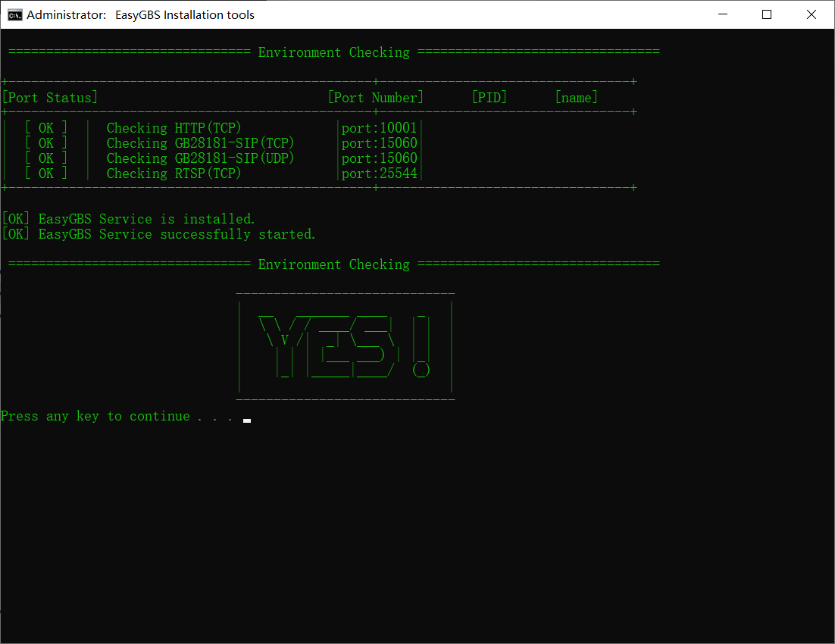
Task: Select the [PID] column header
Action: point(489,98)
